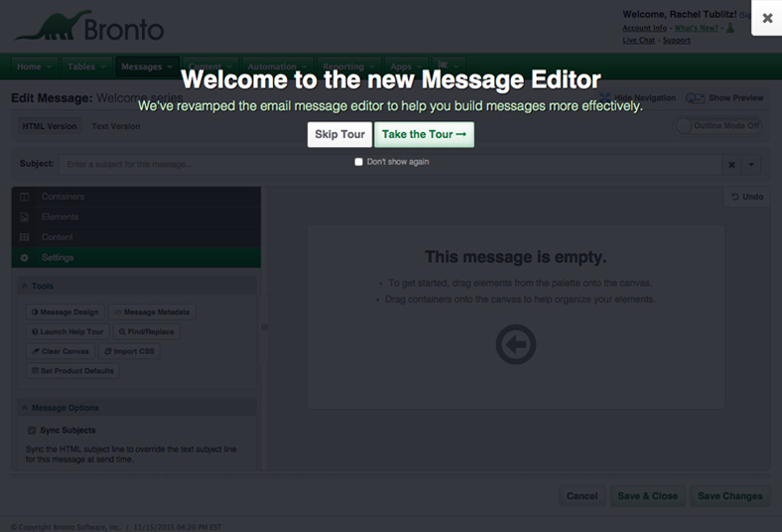Click the back arrow circle on canvas

[515, 344]
